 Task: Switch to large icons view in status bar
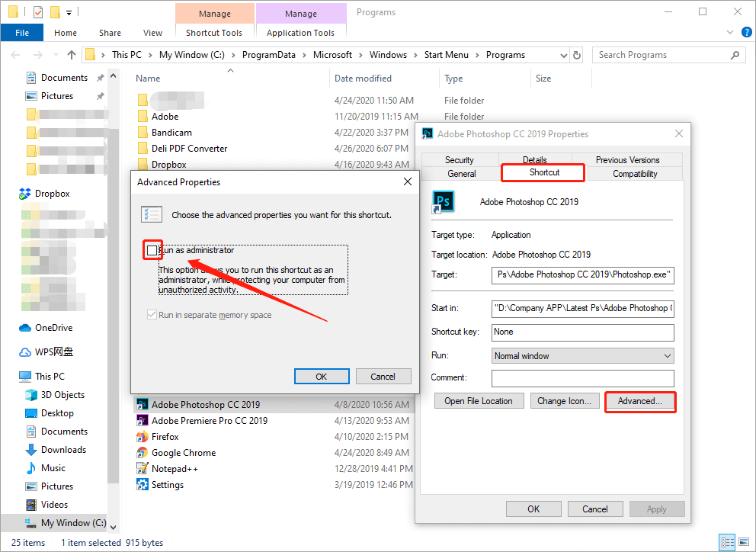click(x=745, y=542)
